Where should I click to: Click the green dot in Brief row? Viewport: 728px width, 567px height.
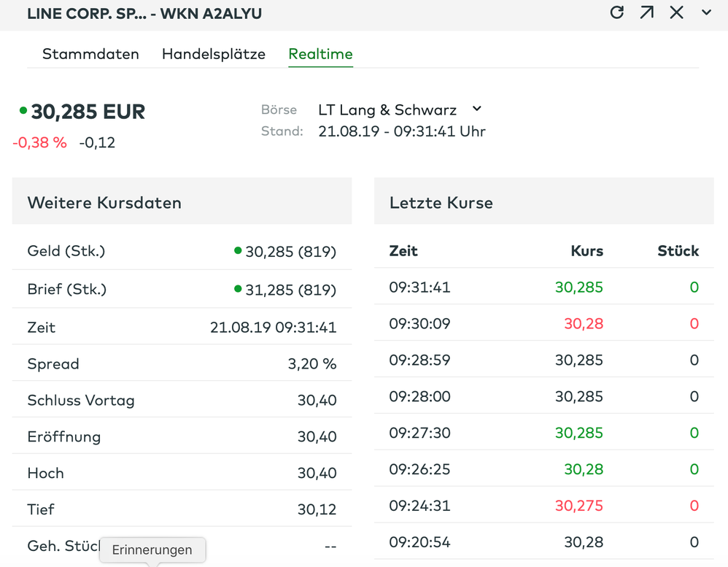(x=238, y=289)
